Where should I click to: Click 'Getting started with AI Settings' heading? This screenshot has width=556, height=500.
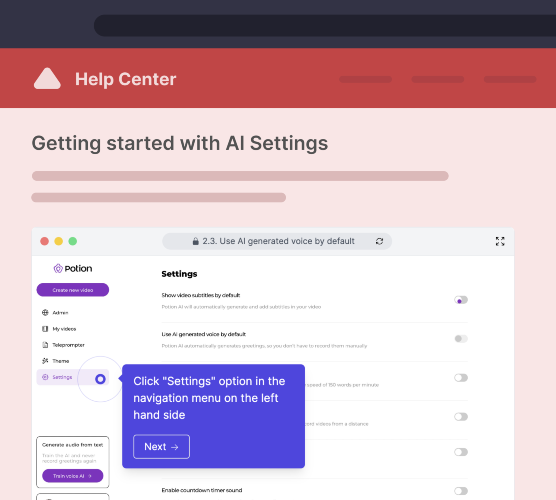180,143
